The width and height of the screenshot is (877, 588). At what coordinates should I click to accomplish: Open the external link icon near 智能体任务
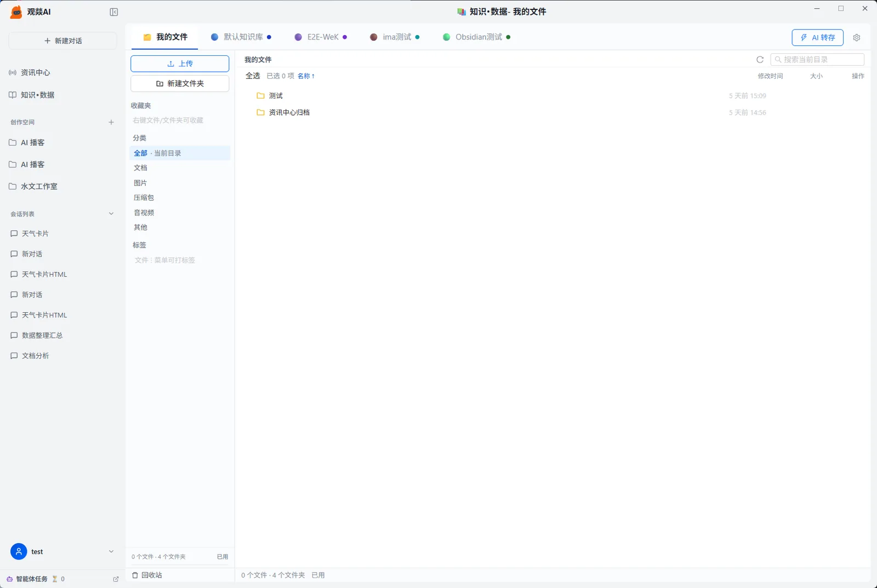116,579
